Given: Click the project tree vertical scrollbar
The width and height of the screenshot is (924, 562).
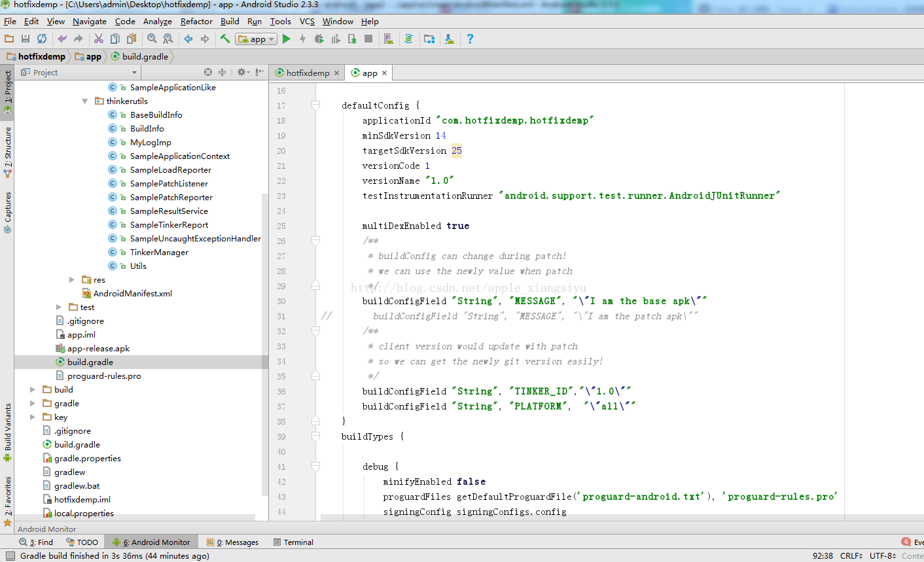Looking at the screenshot, I should pos(265,343).
